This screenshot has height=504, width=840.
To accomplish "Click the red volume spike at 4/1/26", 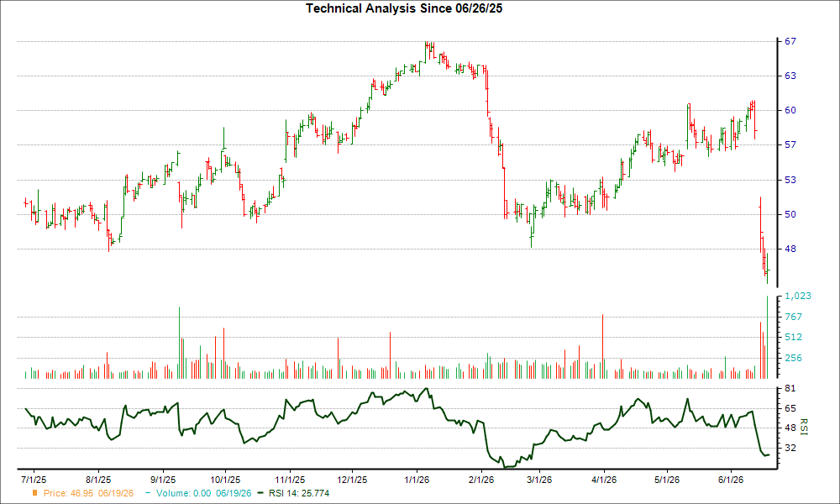I will [602, 347].
